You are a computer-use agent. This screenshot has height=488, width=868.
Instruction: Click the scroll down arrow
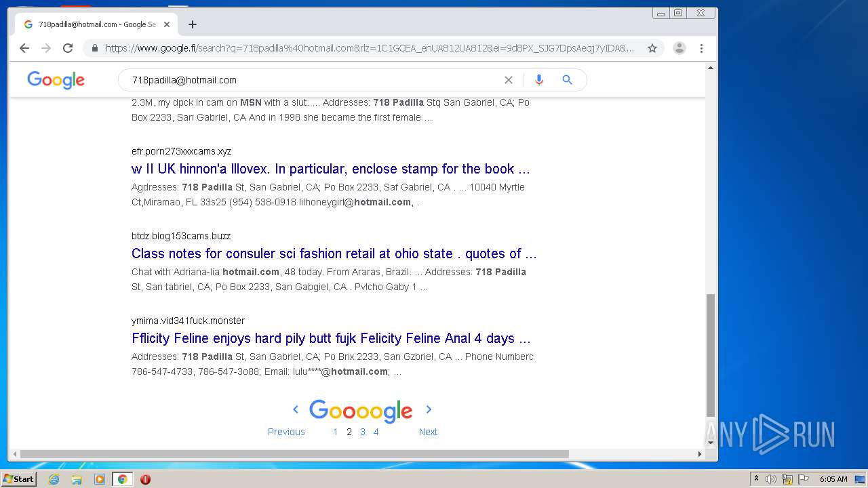click(711, 443)
